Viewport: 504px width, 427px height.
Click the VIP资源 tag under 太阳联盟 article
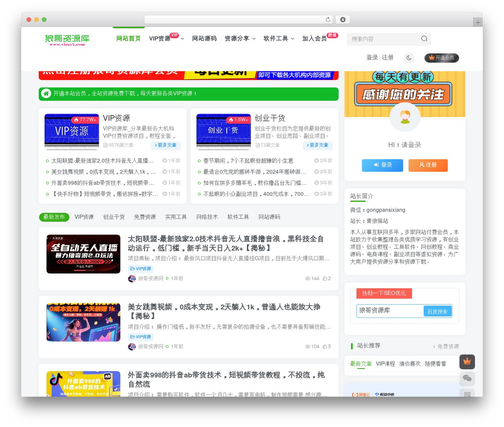pos(141,269)
